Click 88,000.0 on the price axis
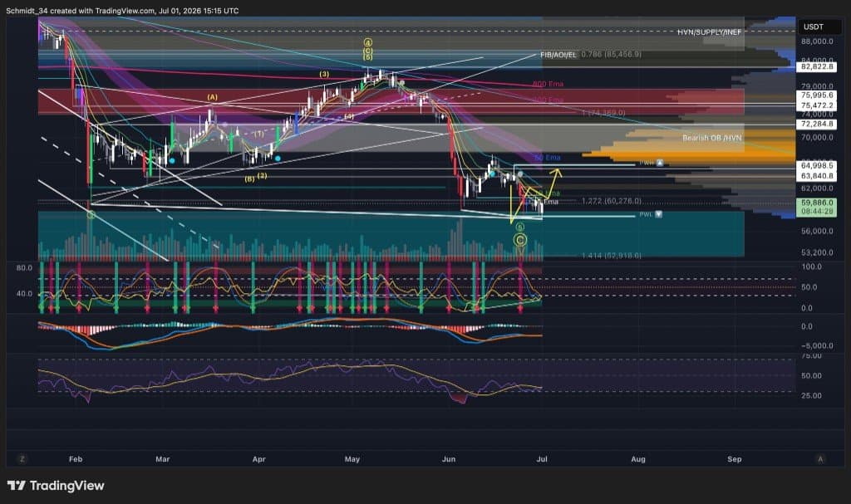The image size is (851, 504). coord(817,42)
